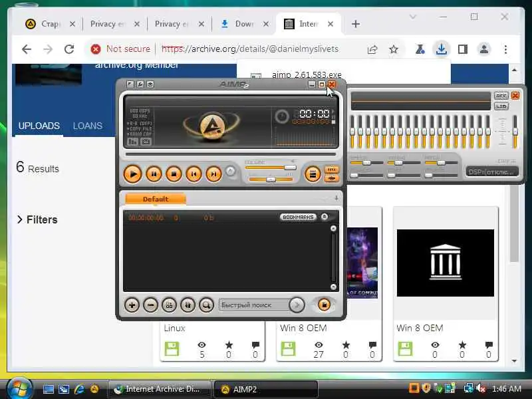532x399 pixels.
Task: Click Windows Start orb
Action: tap(19, 389)
